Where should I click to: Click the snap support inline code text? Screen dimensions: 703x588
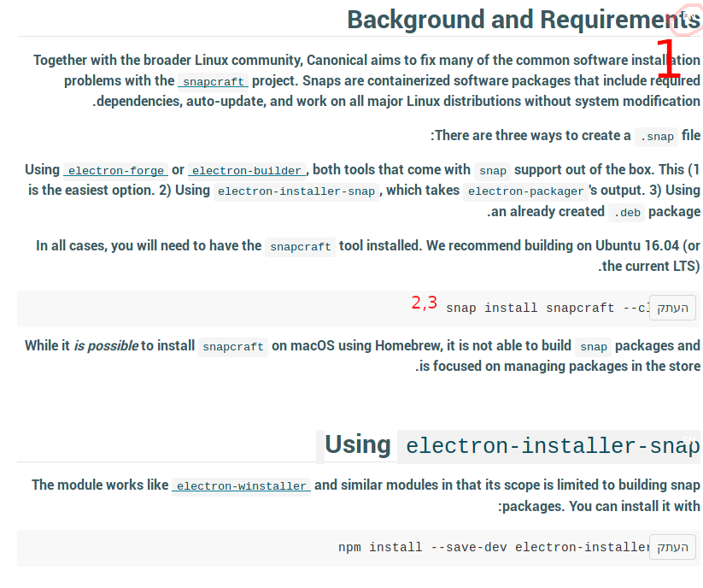(492, 170)
